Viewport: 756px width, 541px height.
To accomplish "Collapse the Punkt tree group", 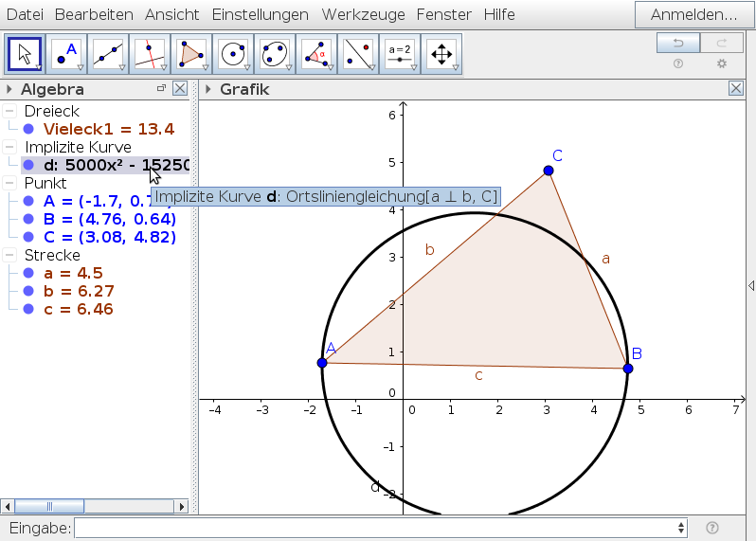I will click(9, 183).
